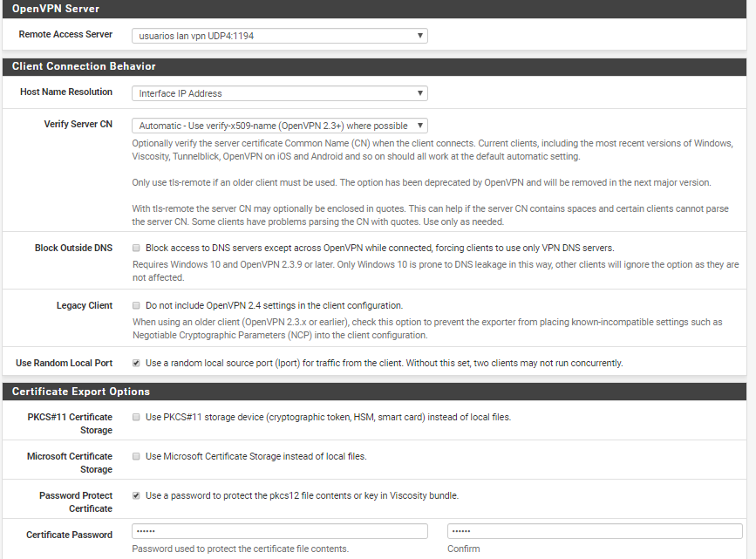Click the Client Connection Behavior header
The height and width of the screenshot is (559, 756).
pos(374,66)
